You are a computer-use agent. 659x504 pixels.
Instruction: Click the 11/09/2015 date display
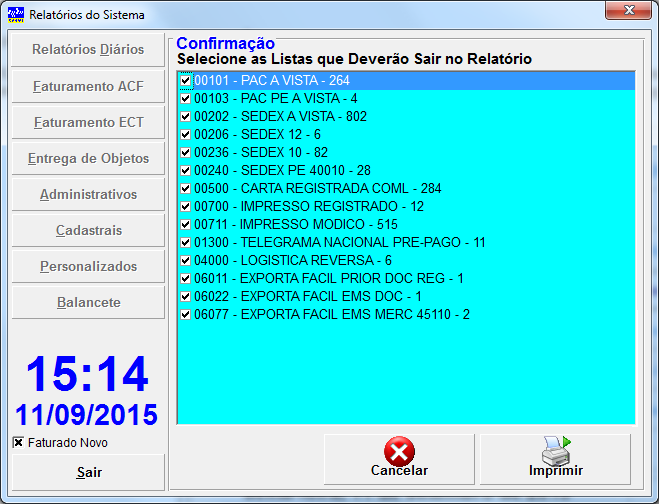click(87, 415)
